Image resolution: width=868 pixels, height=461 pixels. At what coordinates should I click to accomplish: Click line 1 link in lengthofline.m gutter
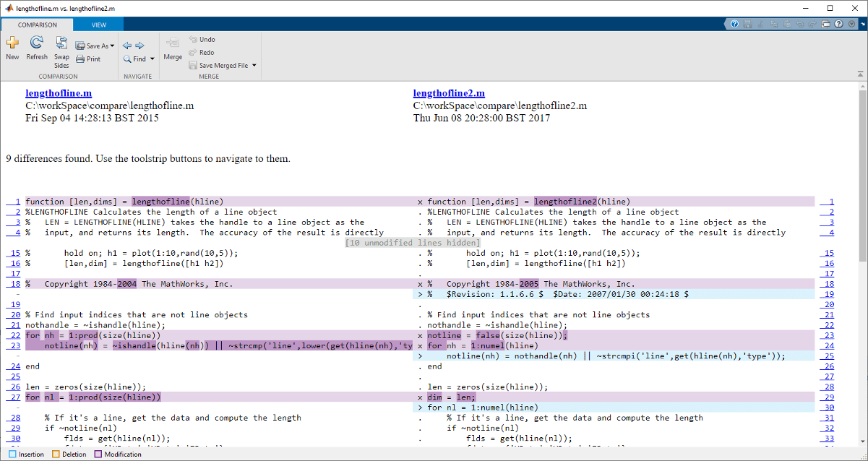click(x=13, y=202)
